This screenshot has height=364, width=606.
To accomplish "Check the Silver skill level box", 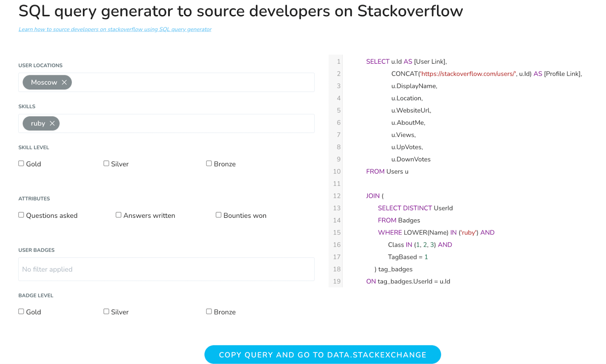I will click(x=106, y=164).
